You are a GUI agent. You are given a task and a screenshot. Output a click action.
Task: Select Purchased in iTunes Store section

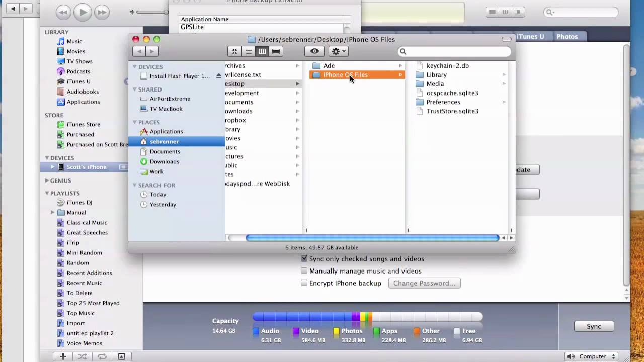point(80,134)
